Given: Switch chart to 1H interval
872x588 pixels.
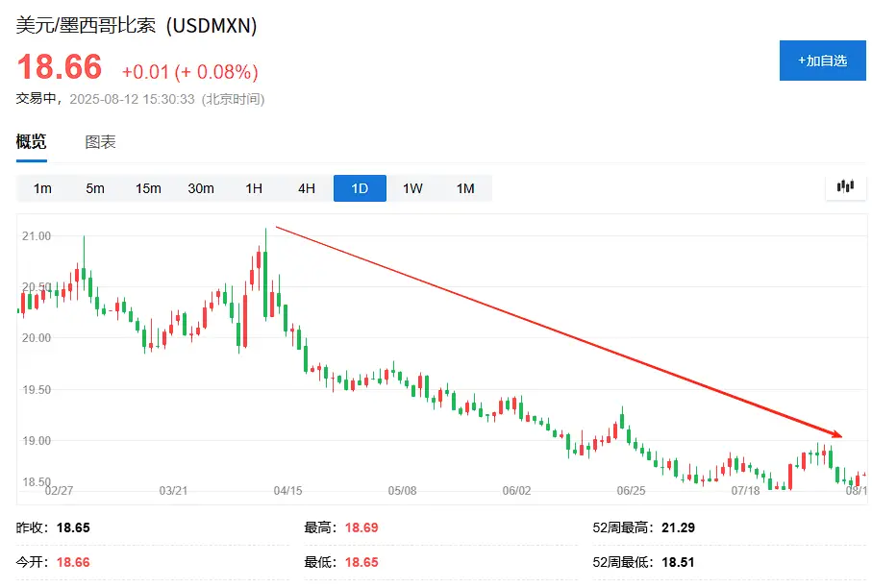Looking at the screenshot, I should click(x=254, y=188).
